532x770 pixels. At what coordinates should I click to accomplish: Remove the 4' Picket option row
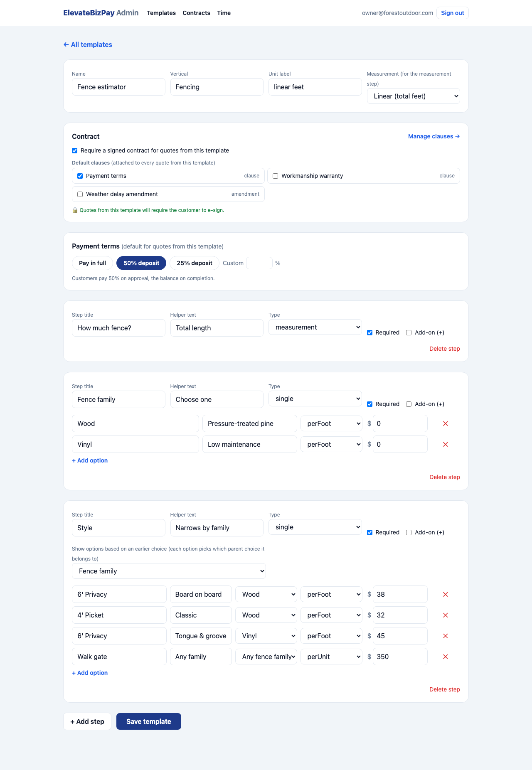(445, 615)
